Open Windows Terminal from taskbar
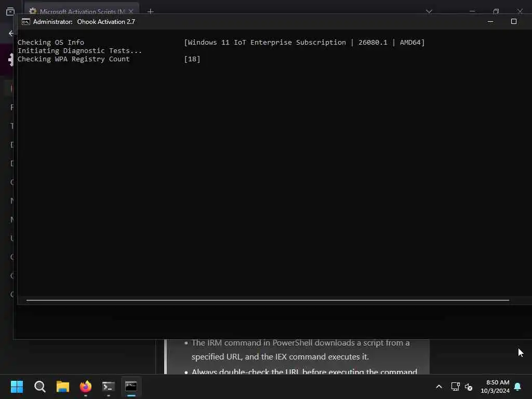Viewport: 532px width, 399px height. [109, 387]
